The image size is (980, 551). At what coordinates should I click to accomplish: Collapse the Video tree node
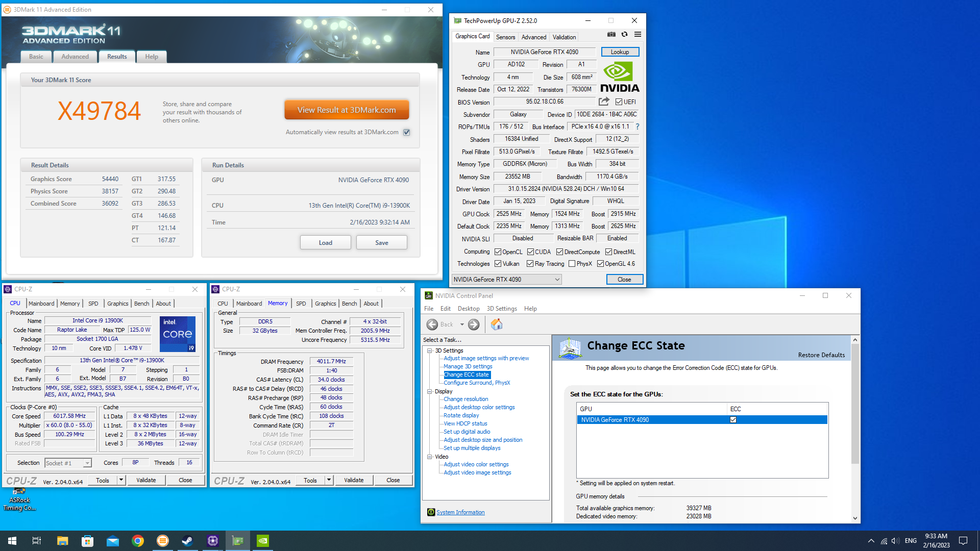coord(430,457)
